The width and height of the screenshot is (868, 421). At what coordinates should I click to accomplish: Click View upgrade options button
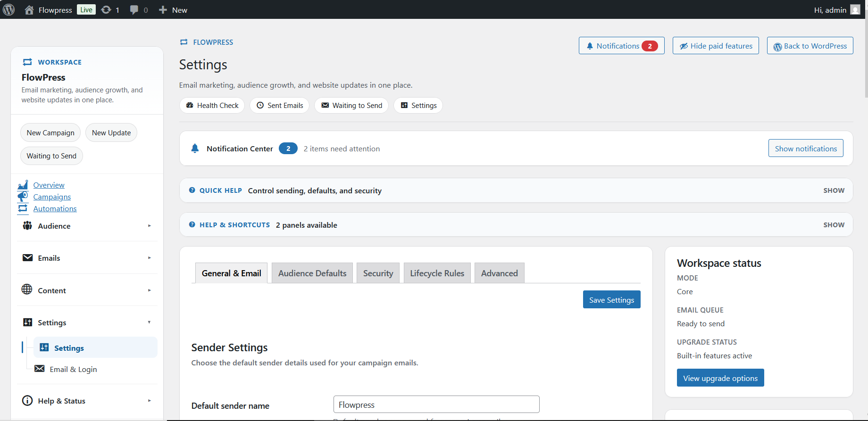pos(720,378)
